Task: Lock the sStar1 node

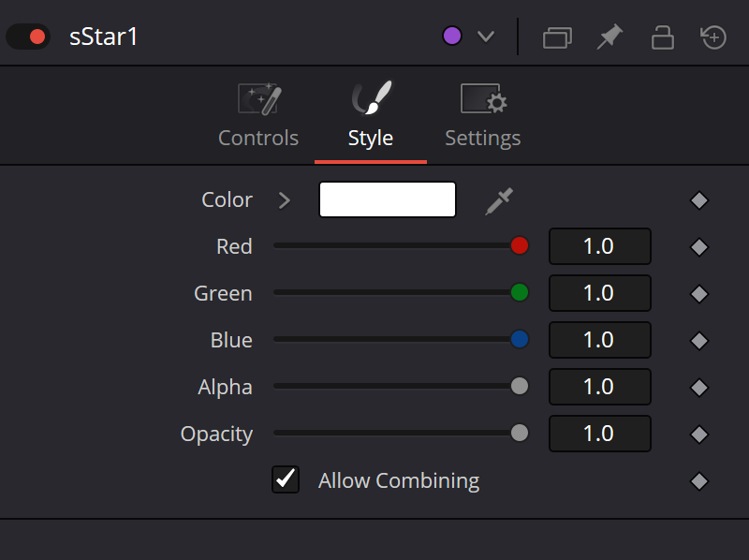Action: 663,37
